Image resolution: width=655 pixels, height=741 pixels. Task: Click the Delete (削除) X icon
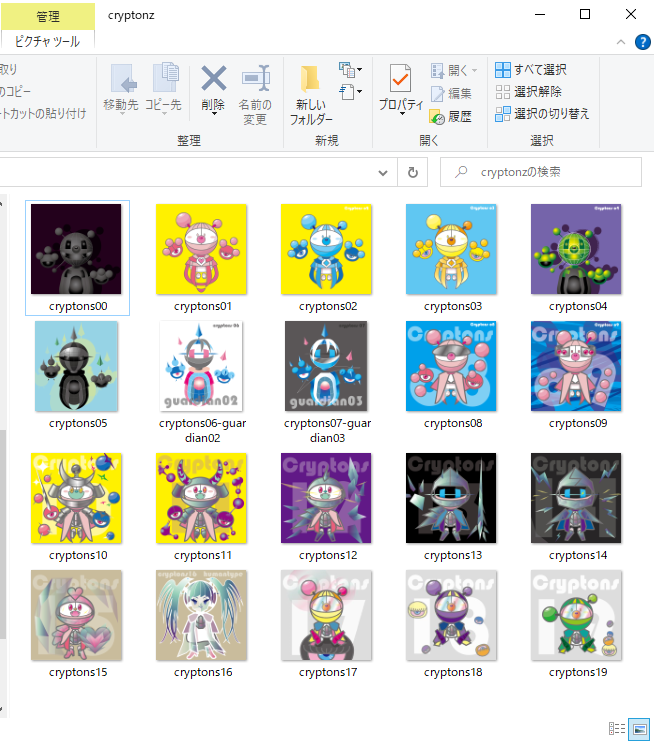click(x=214, y=78)
